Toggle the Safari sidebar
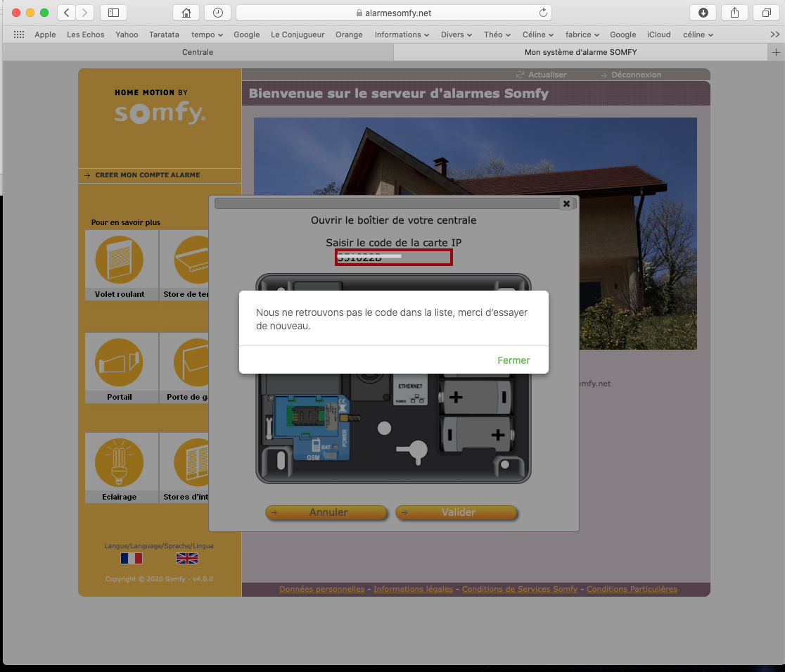This screenshot has width=785, height=672. 114,13
